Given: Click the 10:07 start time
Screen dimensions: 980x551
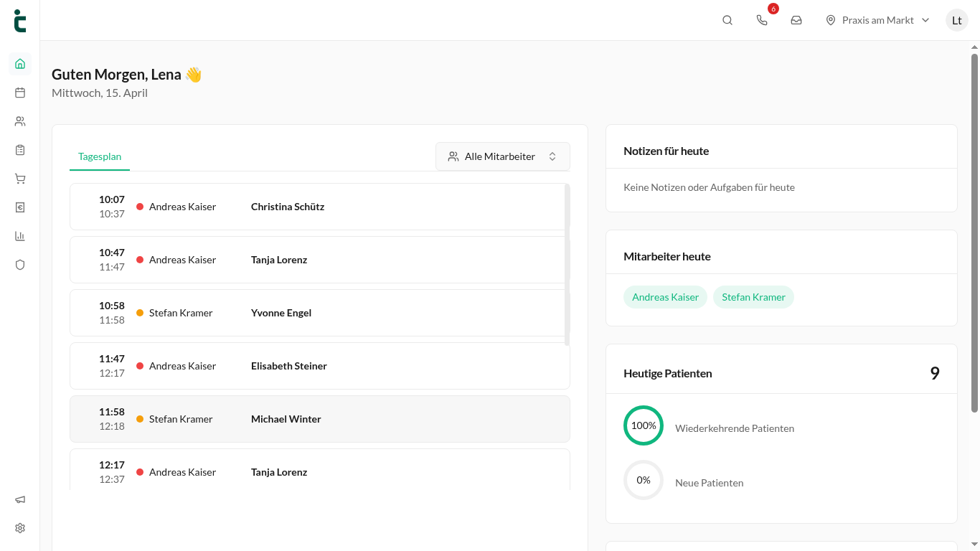Looking at the screenshot, I should pyautogui.click(x=112, y=199).
